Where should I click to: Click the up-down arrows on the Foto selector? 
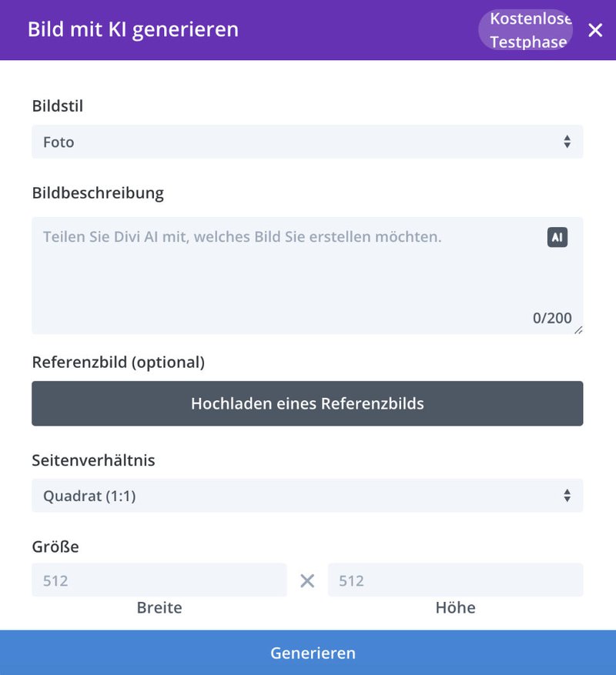click(567, 142)
